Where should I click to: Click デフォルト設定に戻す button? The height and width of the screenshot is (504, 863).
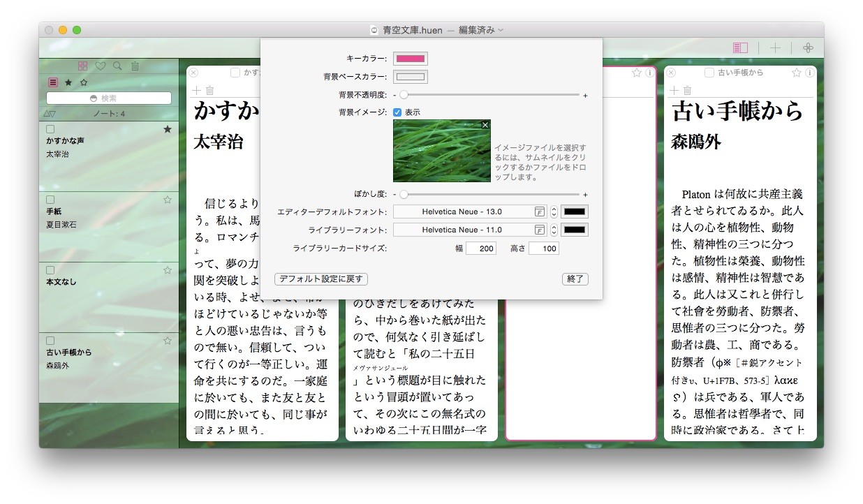321,279
